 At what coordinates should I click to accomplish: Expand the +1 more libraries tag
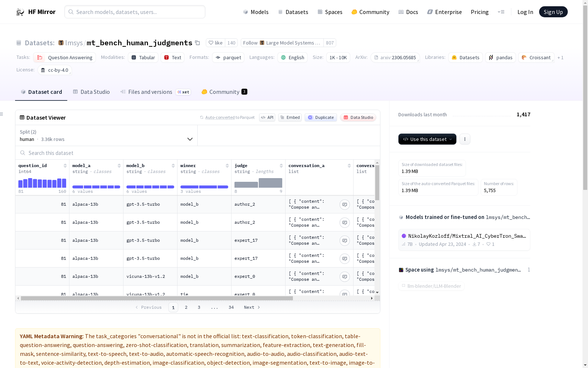point(560,58)
